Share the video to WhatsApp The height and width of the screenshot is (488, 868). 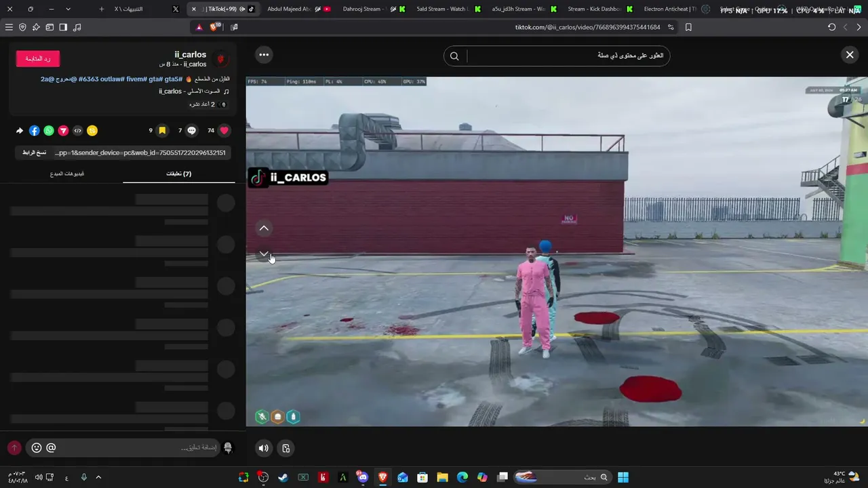tap(49, 130)
